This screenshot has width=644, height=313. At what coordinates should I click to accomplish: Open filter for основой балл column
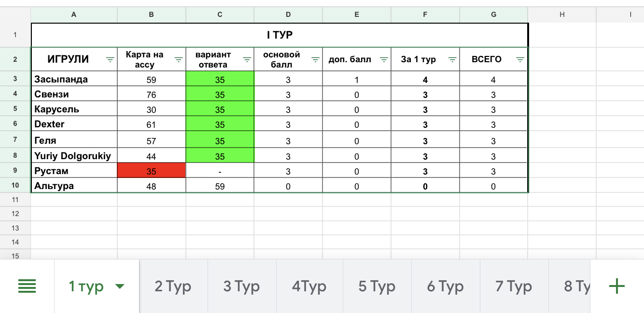pyautogui.click(x=316, y=60)
